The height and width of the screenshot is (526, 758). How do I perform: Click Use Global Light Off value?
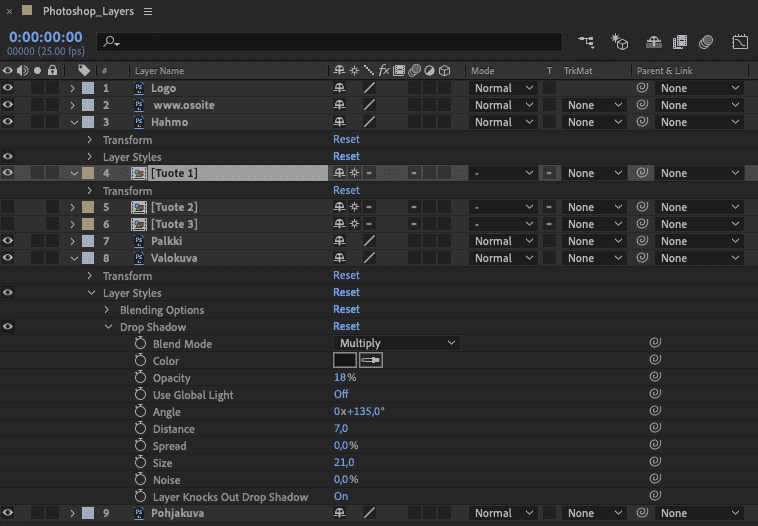(341, 394)
